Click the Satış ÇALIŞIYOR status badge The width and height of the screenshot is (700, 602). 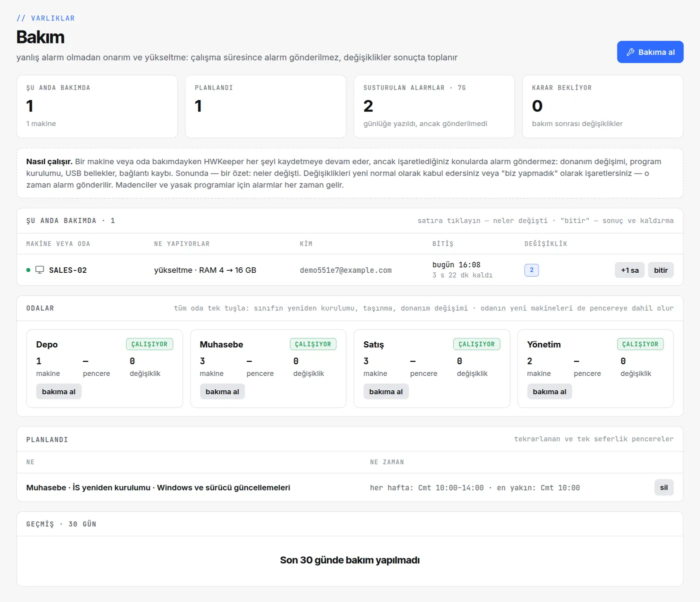point(476,344)
